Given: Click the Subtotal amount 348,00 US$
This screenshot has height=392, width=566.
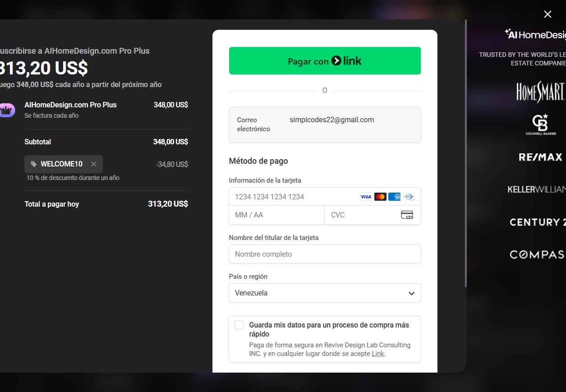Looking at the screenshot, I should (170, 142).
